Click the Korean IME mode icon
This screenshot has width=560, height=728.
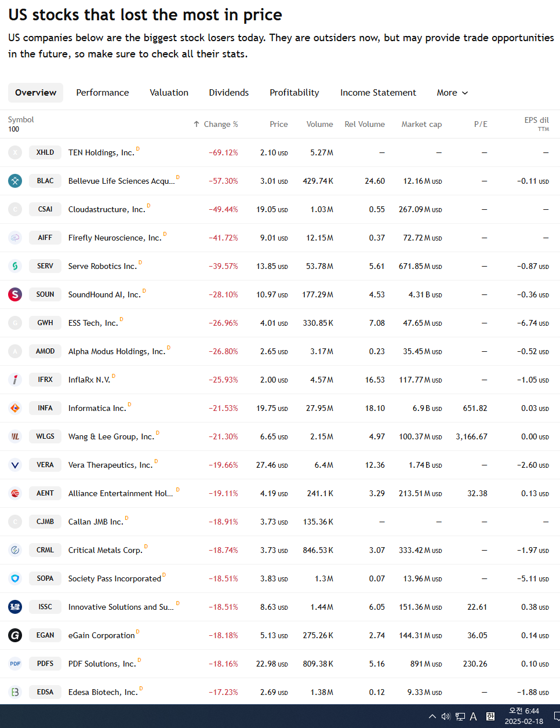pyautogui.click(x=490, y=716)
